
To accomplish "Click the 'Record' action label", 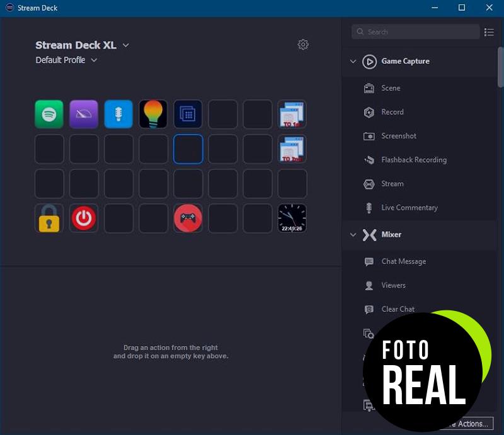I will pyautogui.click(x=392, y=112).
